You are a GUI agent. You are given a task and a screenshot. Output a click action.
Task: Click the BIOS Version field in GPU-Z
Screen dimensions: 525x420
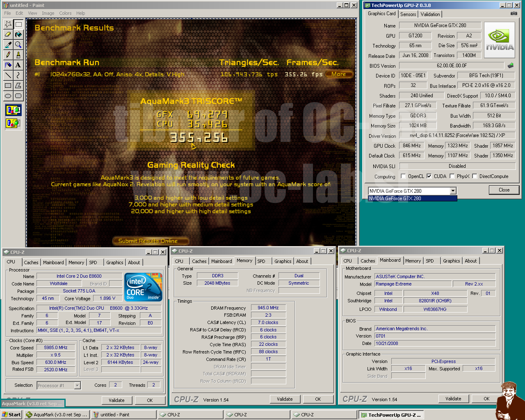tap(452, 66)
